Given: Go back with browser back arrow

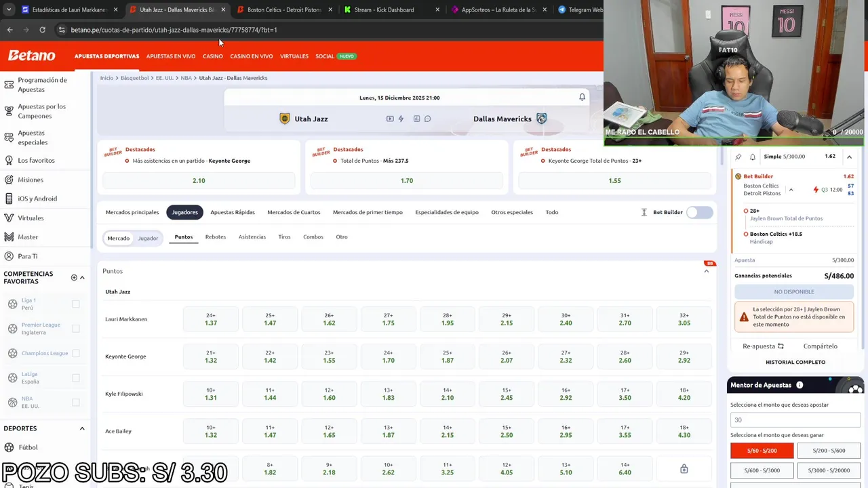Looking at the screenshot, I should tap(9, 30).
